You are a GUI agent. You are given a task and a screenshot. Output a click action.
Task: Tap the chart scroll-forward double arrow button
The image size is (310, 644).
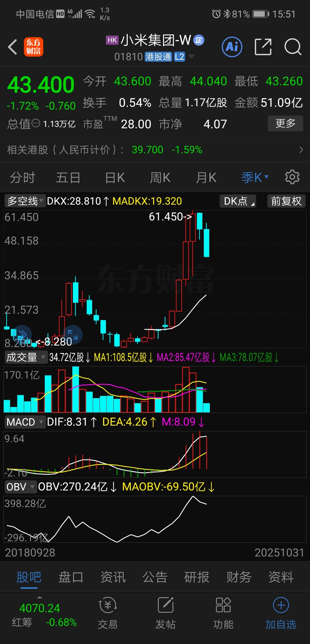pyautogui.click(x=22, y=335)
